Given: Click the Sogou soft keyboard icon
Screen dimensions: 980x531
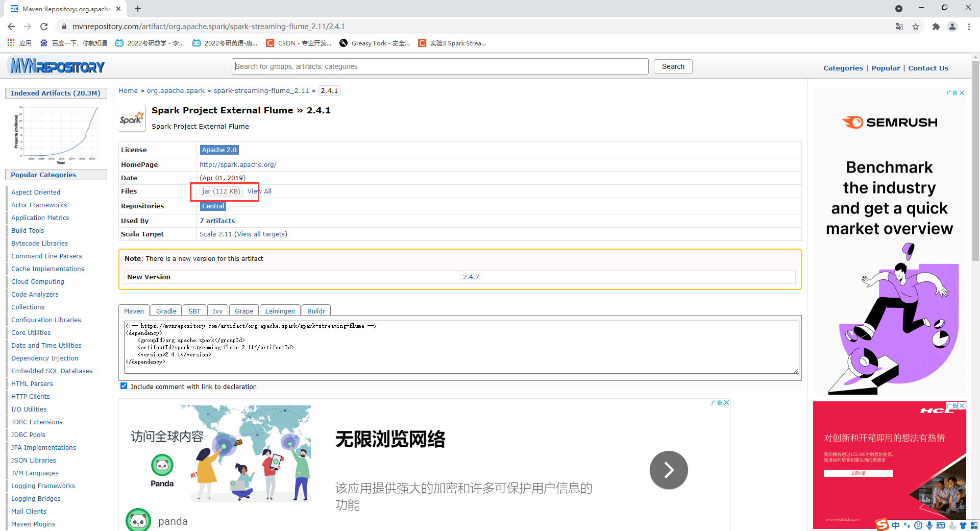Looking at the screenshot, I should (x=941, y=525).
